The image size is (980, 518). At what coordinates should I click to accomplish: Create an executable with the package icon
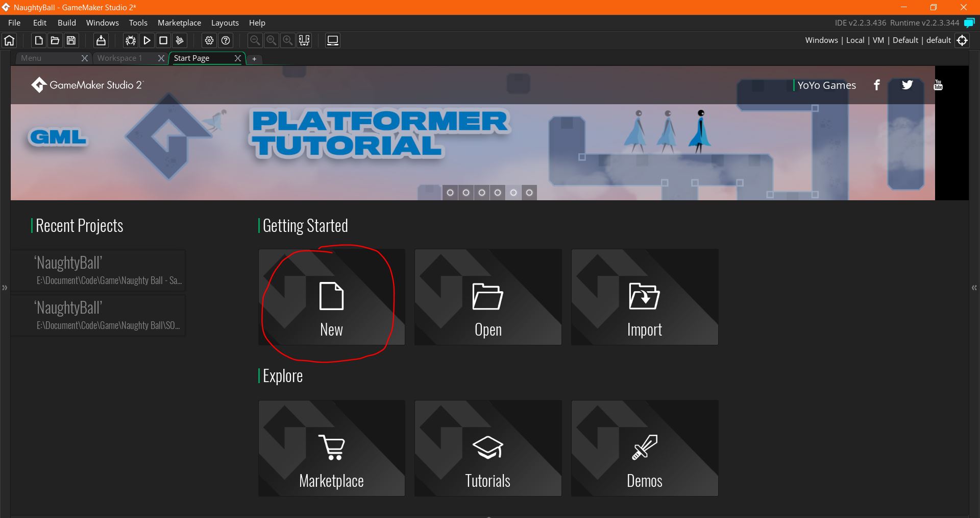[101, 40]
